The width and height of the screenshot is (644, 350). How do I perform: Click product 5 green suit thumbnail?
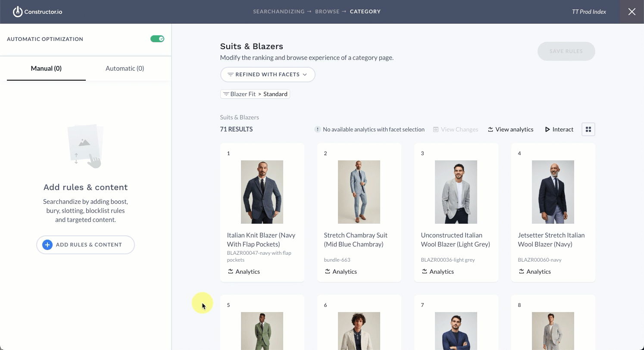[x=262, y=331]
